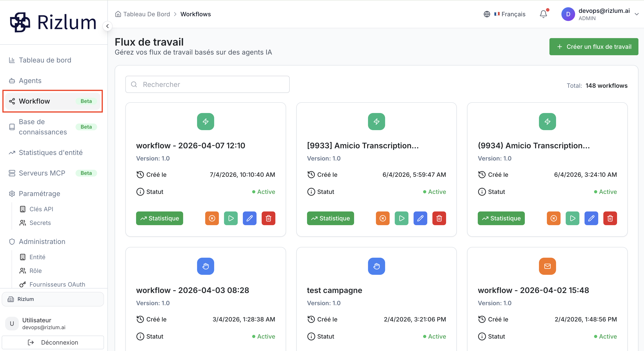The height and width of the screenshot is (351, 644).
Task: Open test campagne workflow title
Action: click(x=334, y=290)
